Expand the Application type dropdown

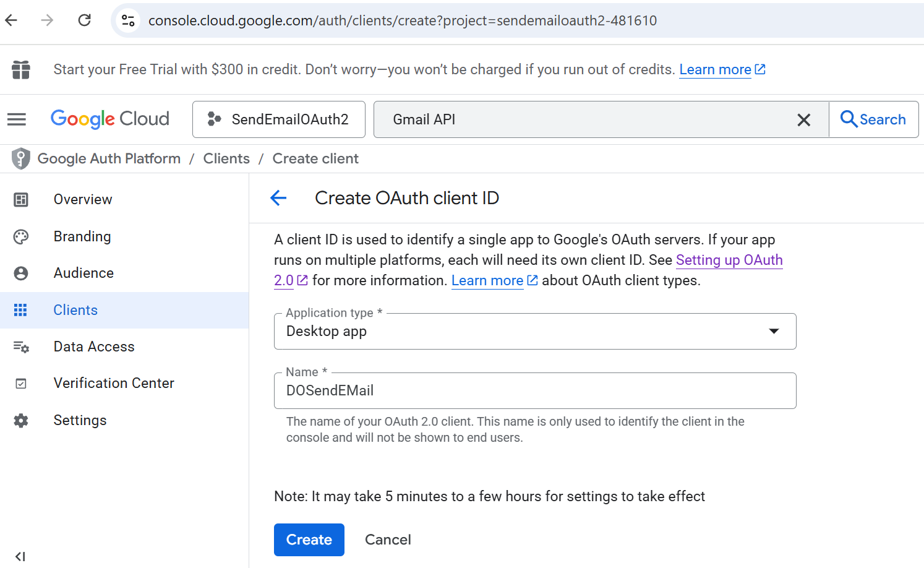[x=534, y=332]
